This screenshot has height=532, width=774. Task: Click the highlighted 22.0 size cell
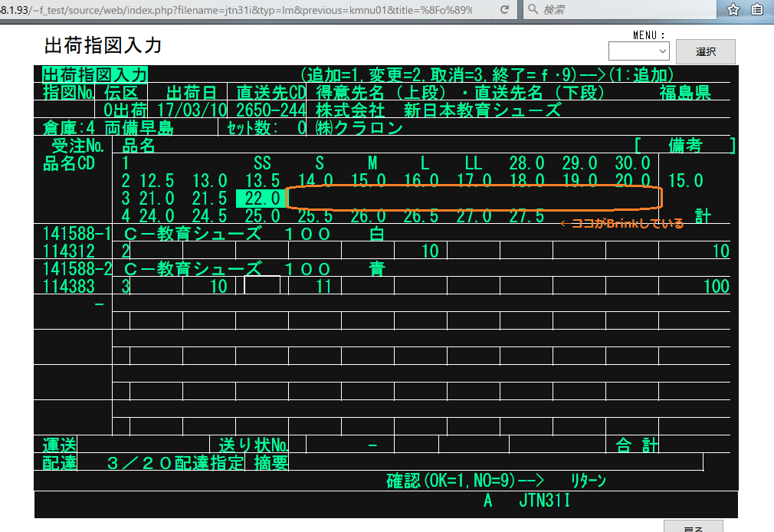point(259,198)
